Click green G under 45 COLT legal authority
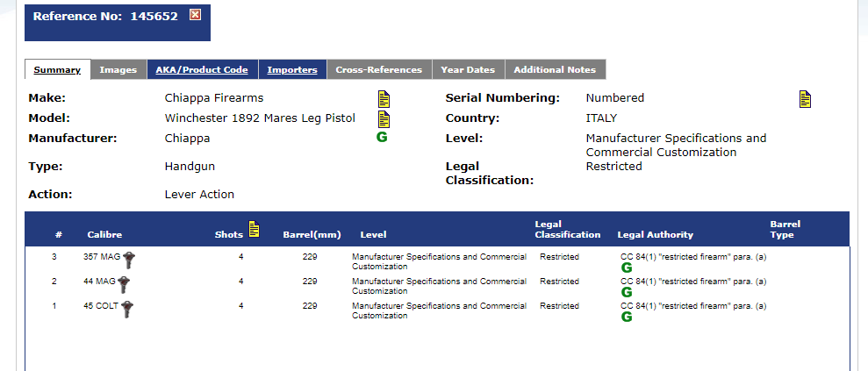 click(627, 317)
